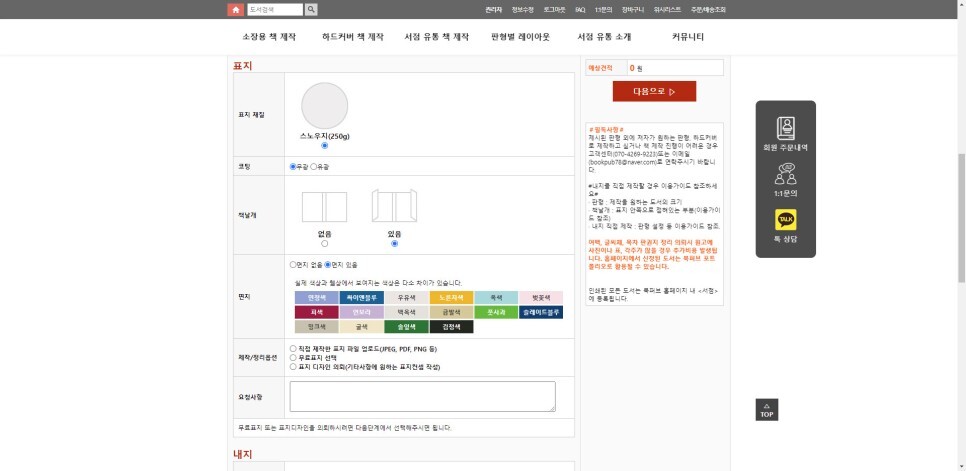
Task: Click the with-flap book illustration
Action: tap(394, 206)
